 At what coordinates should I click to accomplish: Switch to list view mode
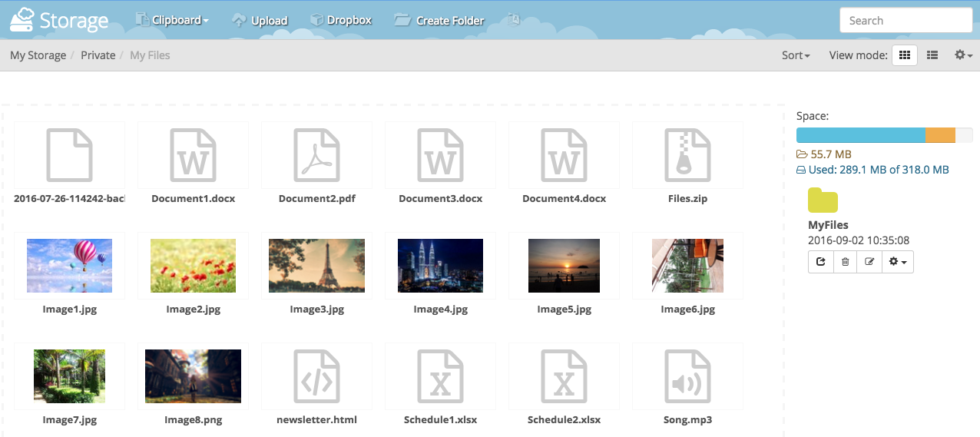click(x=932, y=55)
